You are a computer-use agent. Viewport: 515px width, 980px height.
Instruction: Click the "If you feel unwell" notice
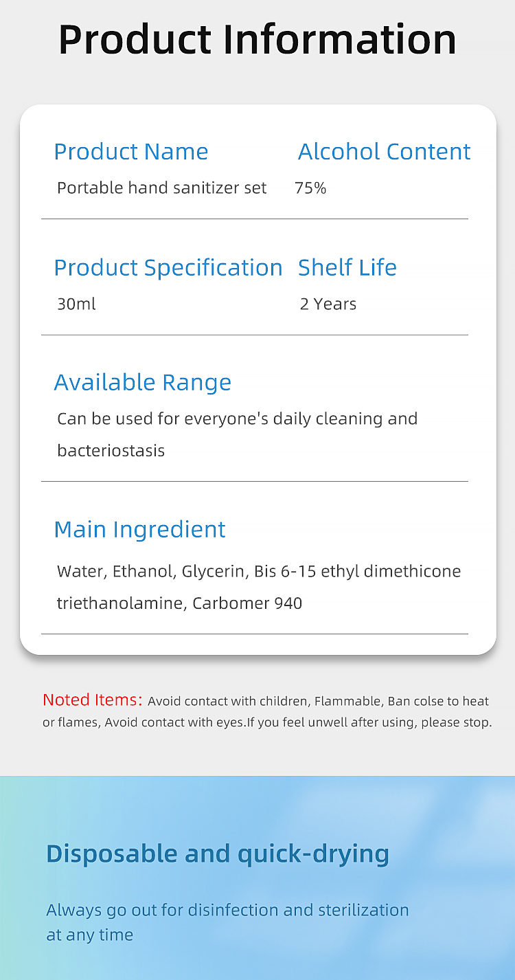pos(371,723)
